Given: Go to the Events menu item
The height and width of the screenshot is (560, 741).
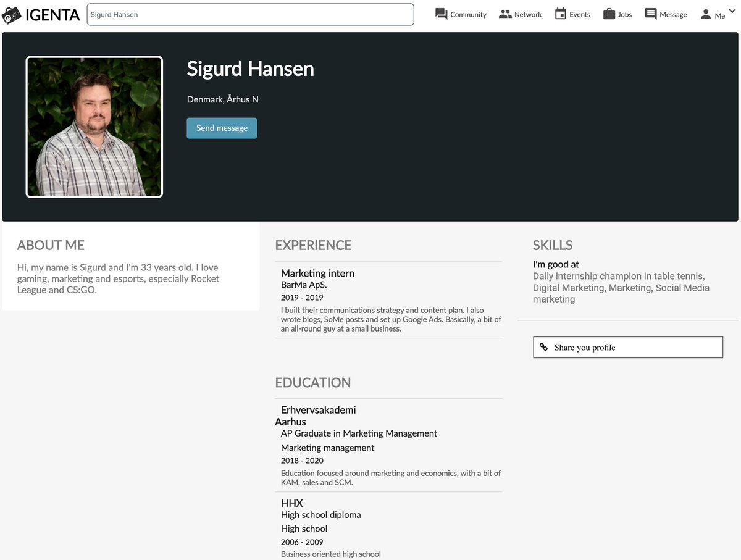Looking at the screenshot, I should pyautogui.click(x=572, y=14).
